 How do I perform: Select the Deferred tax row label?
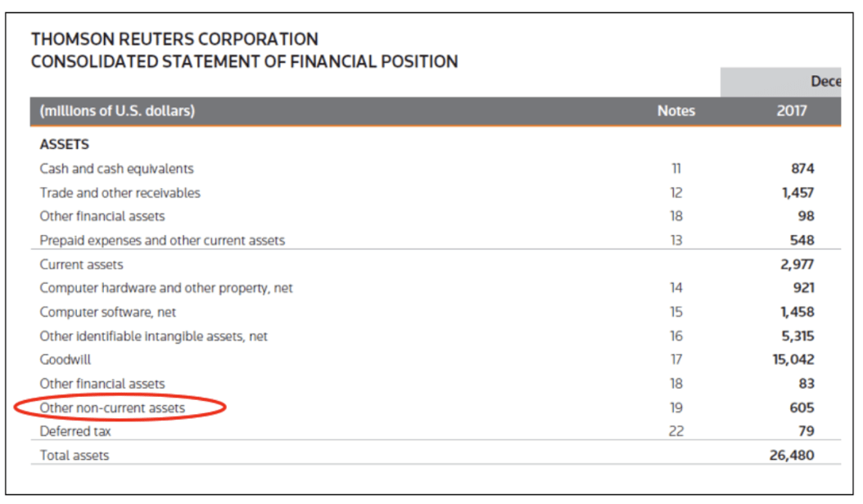[x=75, y=431]
